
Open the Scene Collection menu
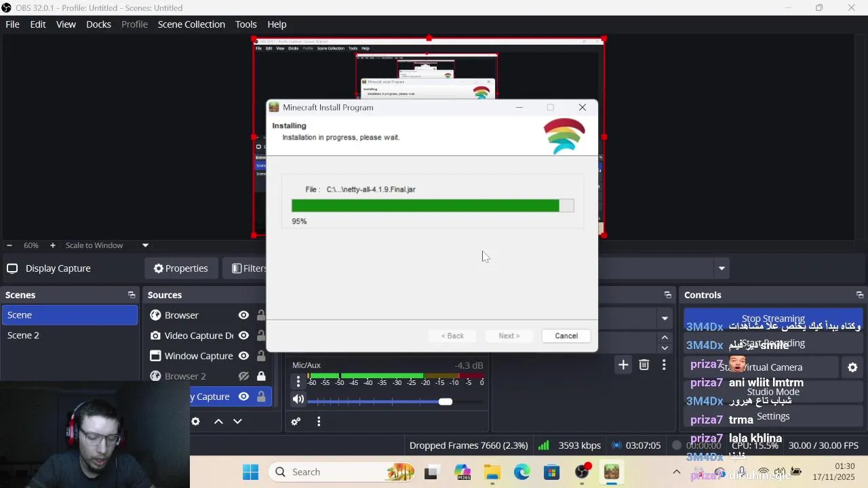191,24
